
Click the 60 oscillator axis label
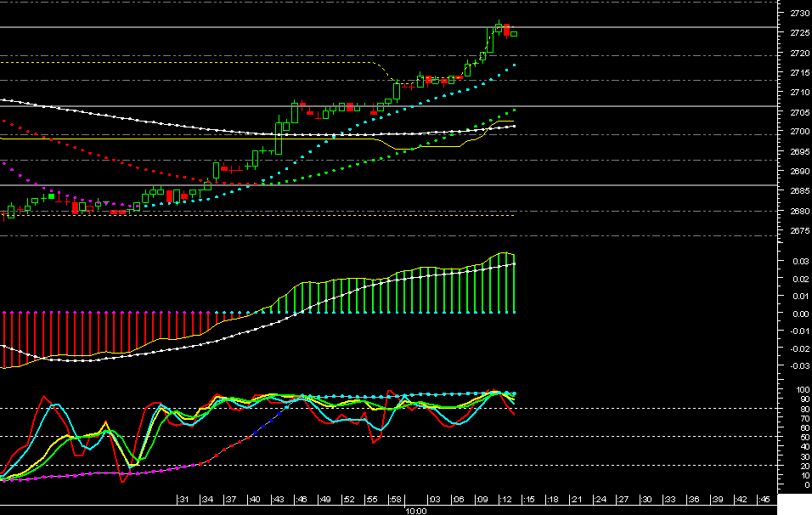pyautogui.click(x=805, y=428)
